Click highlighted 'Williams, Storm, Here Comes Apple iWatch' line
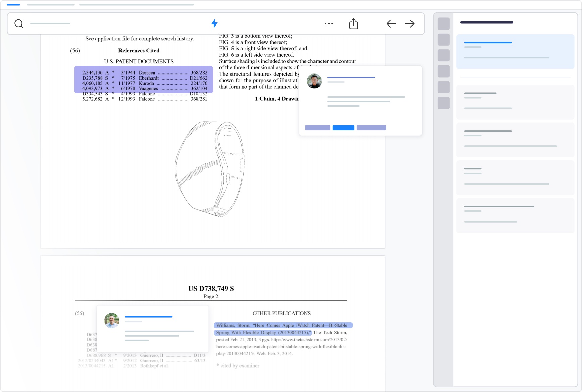582x392 pixels. tap(283, 325)
